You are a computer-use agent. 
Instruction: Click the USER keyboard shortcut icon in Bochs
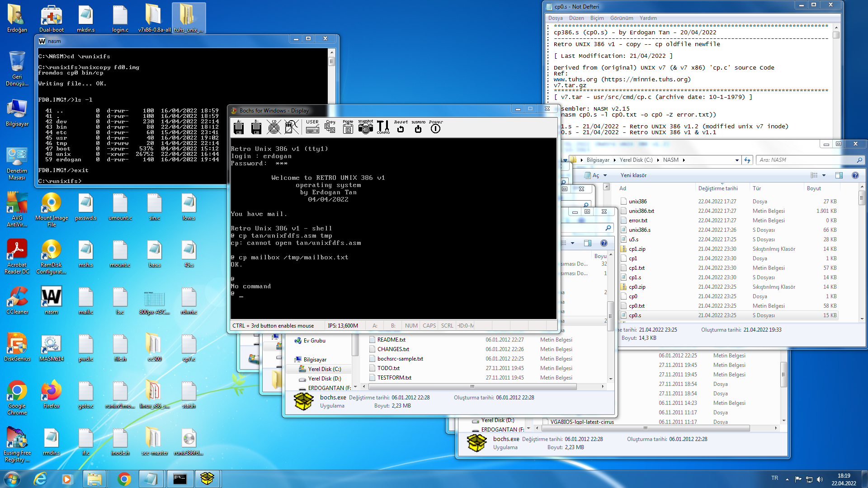tap(312, 127)
